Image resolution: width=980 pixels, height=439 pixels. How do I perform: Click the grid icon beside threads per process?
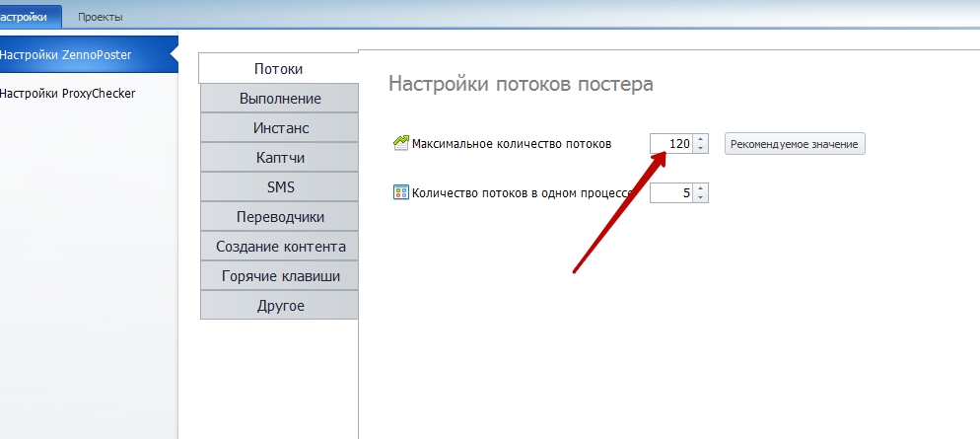[x=400, y=192]
